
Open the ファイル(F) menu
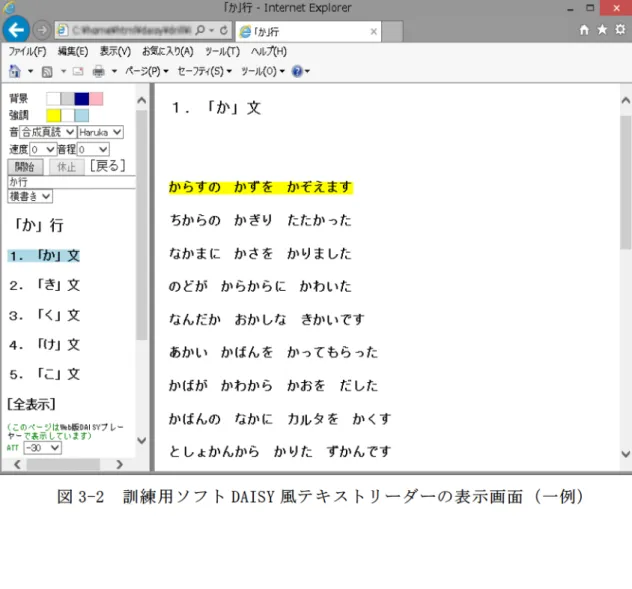click(27, 51)
